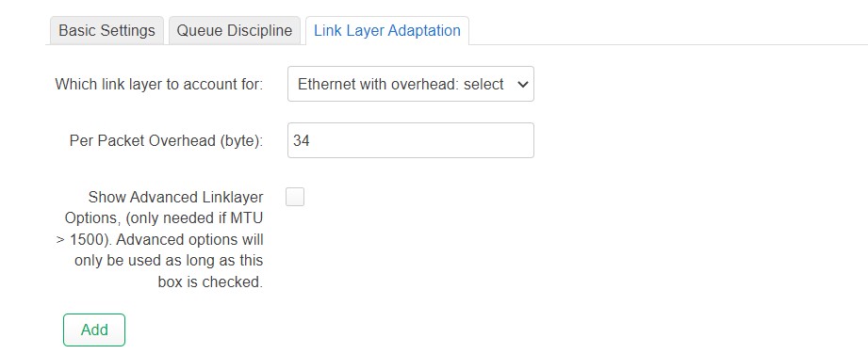This screenshot has height=354, width=868.
Task: Switch to the Basic Settings tab
Action: (106, 30)
